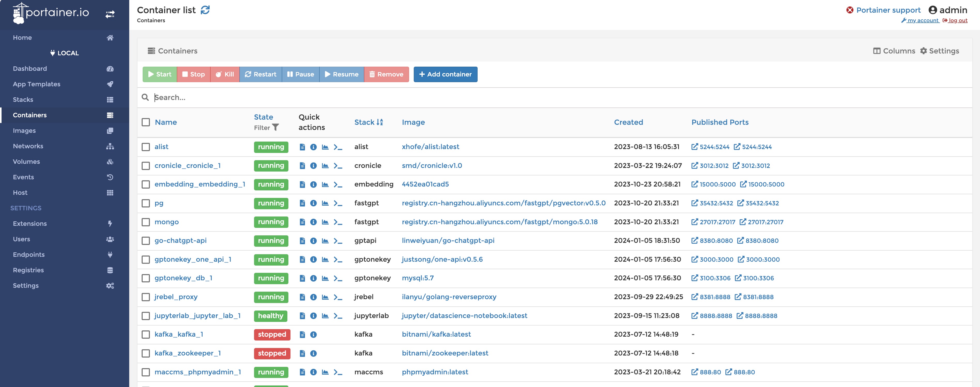Sort by the Name column header
The height and width of the screenshot is (387, 980).
click(x=166, y=122)
